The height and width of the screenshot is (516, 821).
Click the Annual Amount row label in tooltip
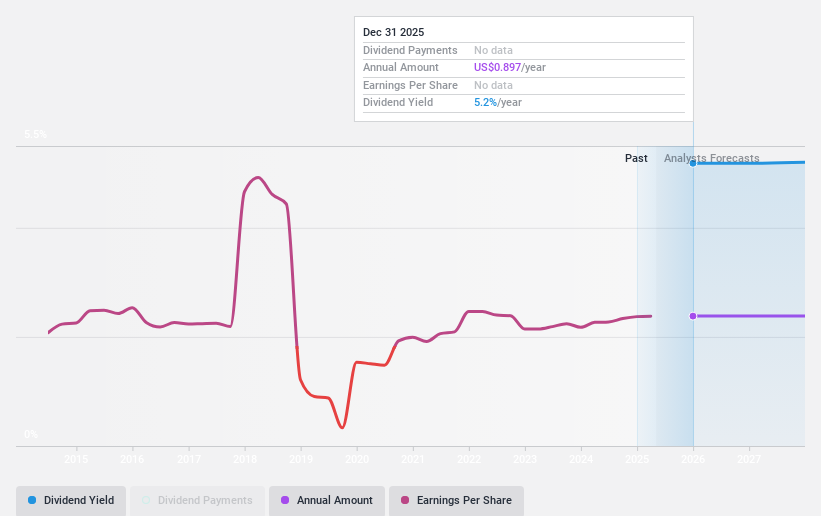point(401,68)
